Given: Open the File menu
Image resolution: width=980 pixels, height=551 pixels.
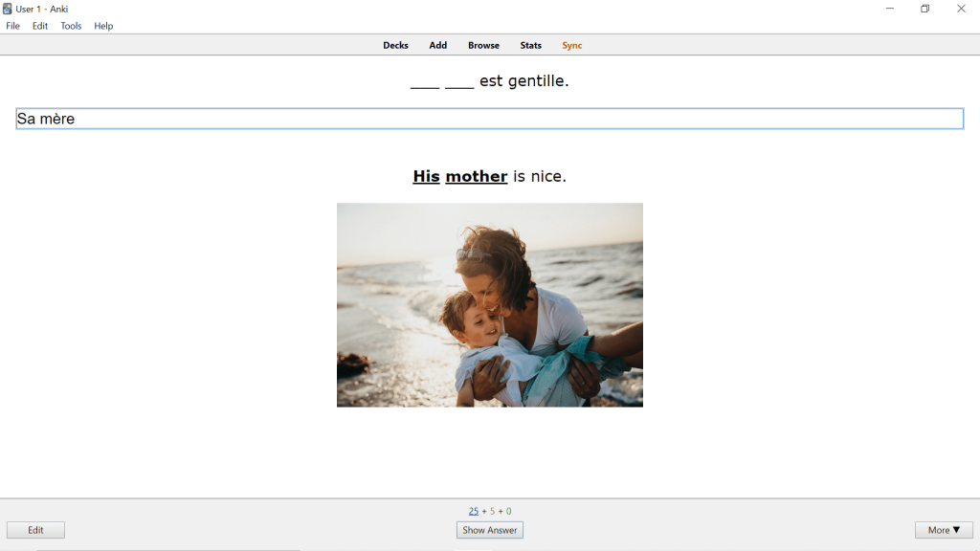Looking at the screenshot, I should point(12,26).
